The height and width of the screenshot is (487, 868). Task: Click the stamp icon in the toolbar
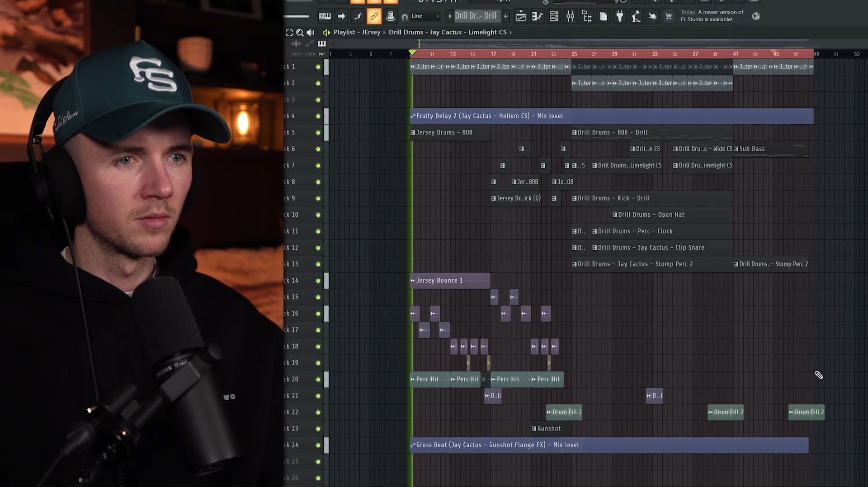coord(391,16)
